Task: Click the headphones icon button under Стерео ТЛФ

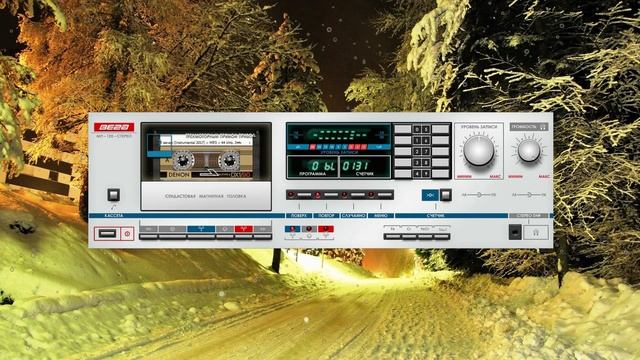Action: coord(536,233)
